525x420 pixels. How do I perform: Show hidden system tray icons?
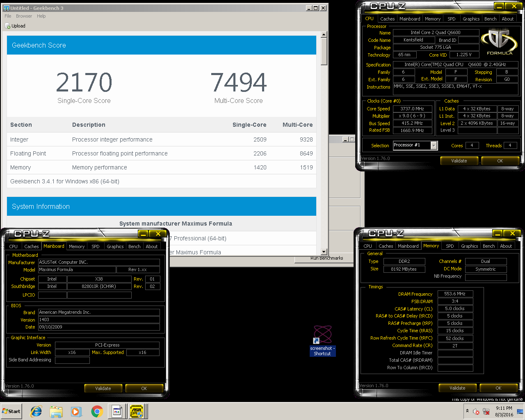[x=467, y=411]
